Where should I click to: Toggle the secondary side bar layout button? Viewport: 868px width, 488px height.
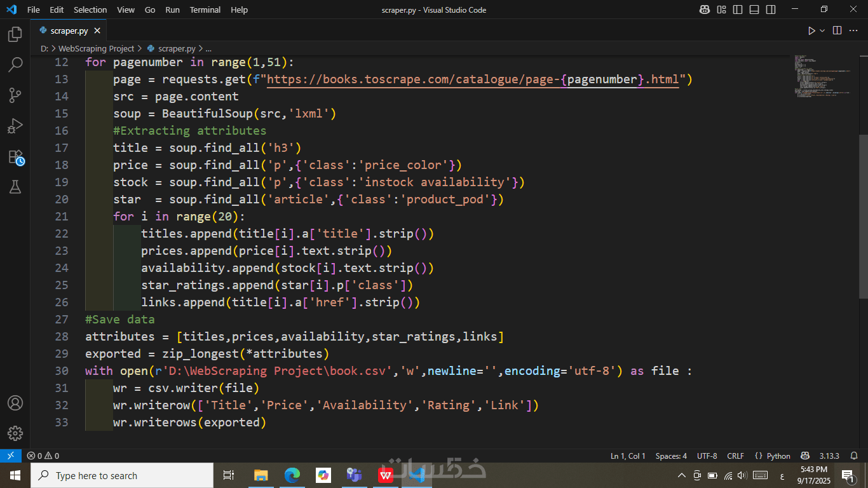click(771, 10)
